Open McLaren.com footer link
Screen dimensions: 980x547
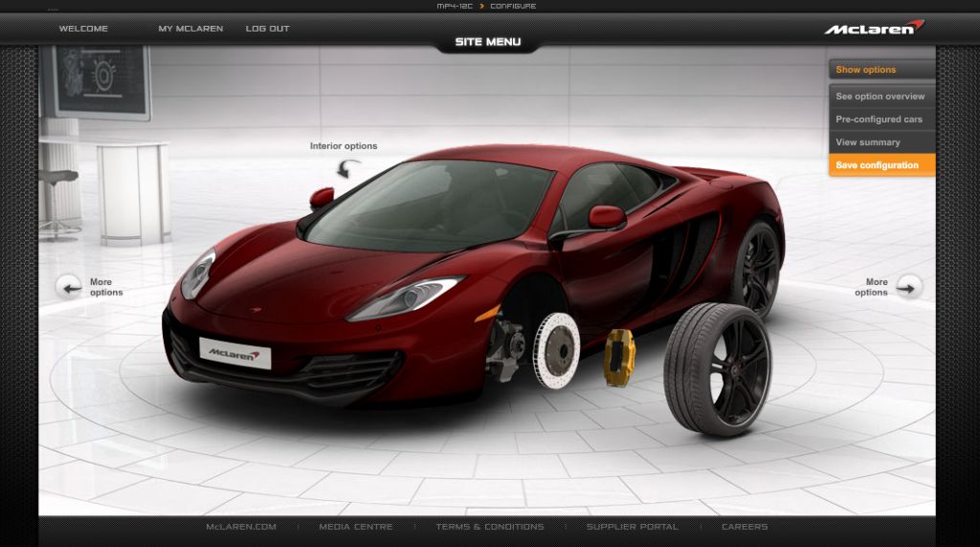click(x=241, y=527)
